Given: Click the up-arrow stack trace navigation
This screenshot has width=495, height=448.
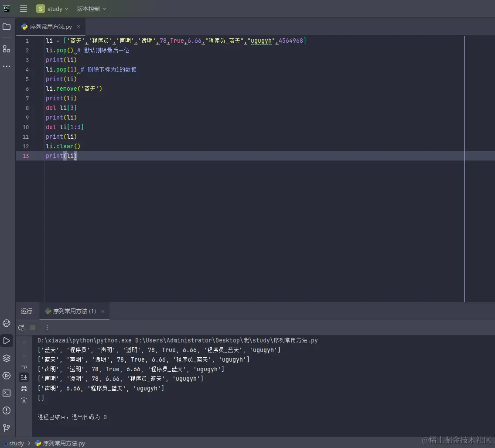Looking at the screenshot, I should click(24, 343).
